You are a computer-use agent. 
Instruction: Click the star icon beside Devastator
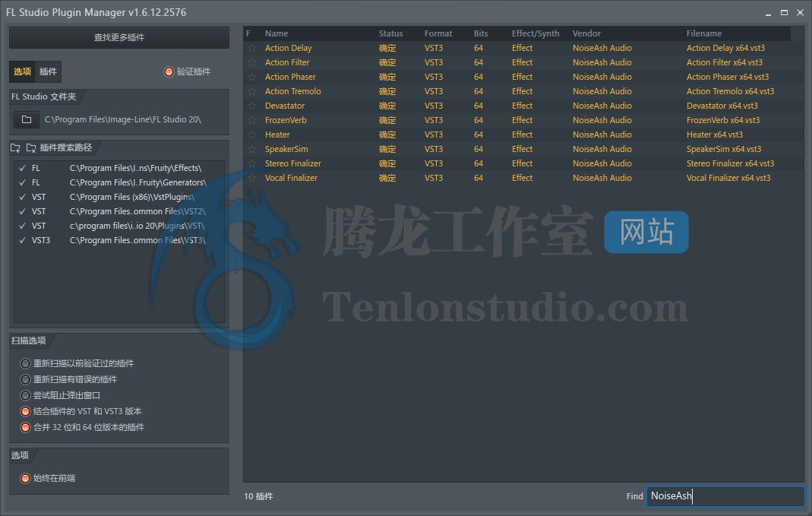251,106
